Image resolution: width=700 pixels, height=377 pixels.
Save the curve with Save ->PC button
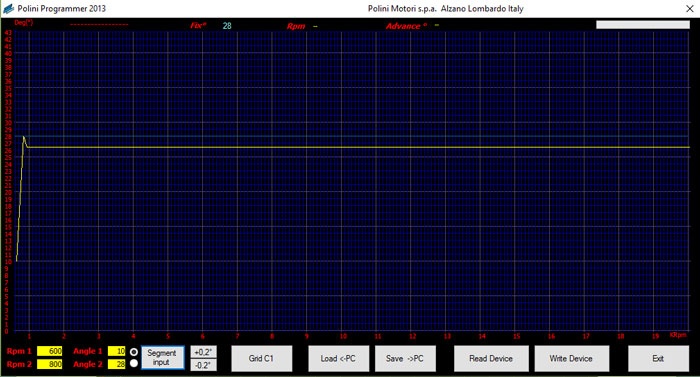click(x=405, y=358)
